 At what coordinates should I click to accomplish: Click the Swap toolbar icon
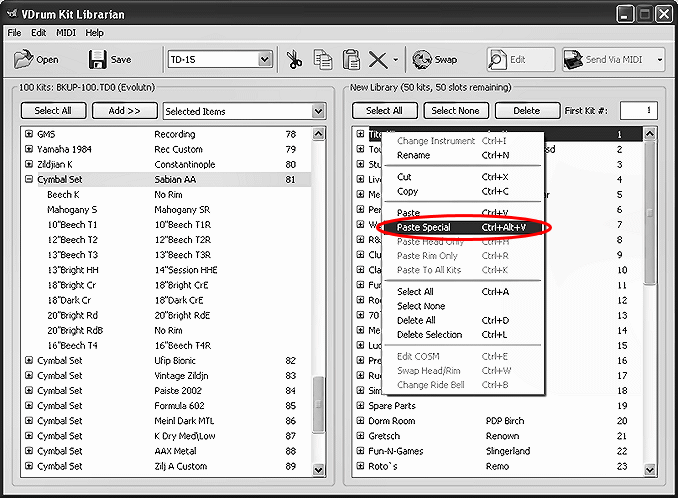click(422, 60)
